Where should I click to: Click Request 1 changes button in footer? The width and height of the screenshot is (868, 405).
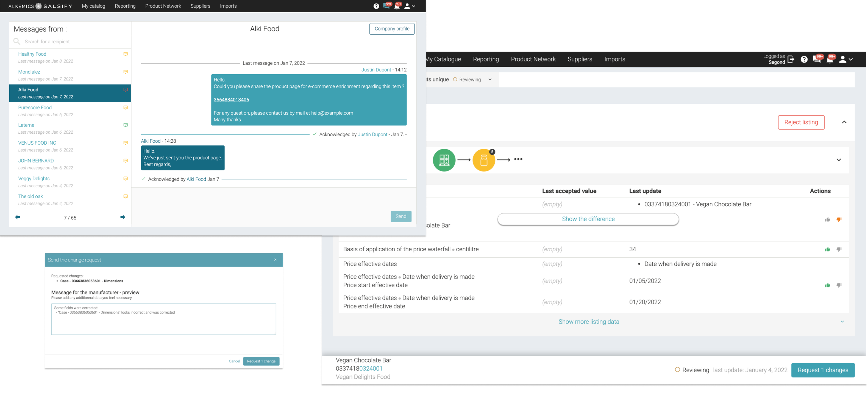822,370
